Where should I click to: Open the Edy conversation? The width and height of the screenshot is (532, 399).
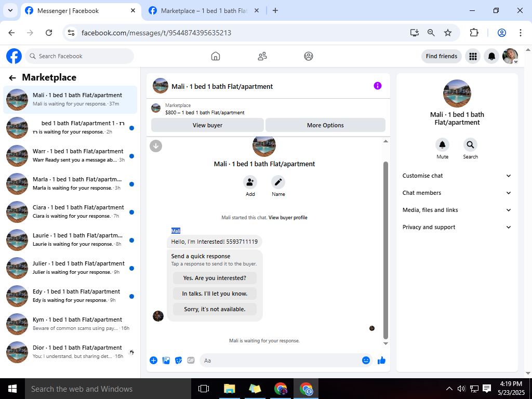pos(70,296)
